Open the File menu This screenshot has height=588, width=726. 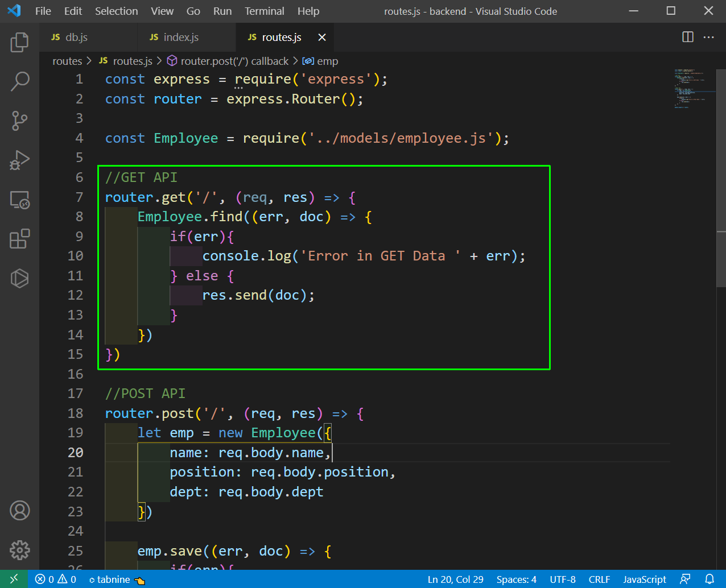click(43, 11)
